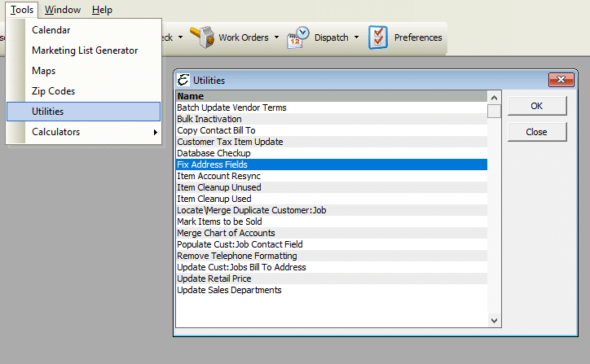This screenshot has width=590, height=364.
Task: Select Batch Update Vendor Terms
Action: click(332, 107)
